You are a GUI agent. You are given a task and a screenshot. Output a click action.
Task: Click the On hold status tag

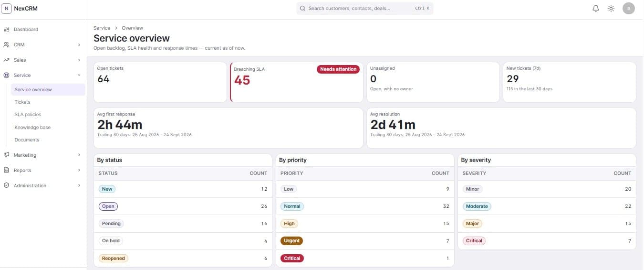[x=111, y=241]
